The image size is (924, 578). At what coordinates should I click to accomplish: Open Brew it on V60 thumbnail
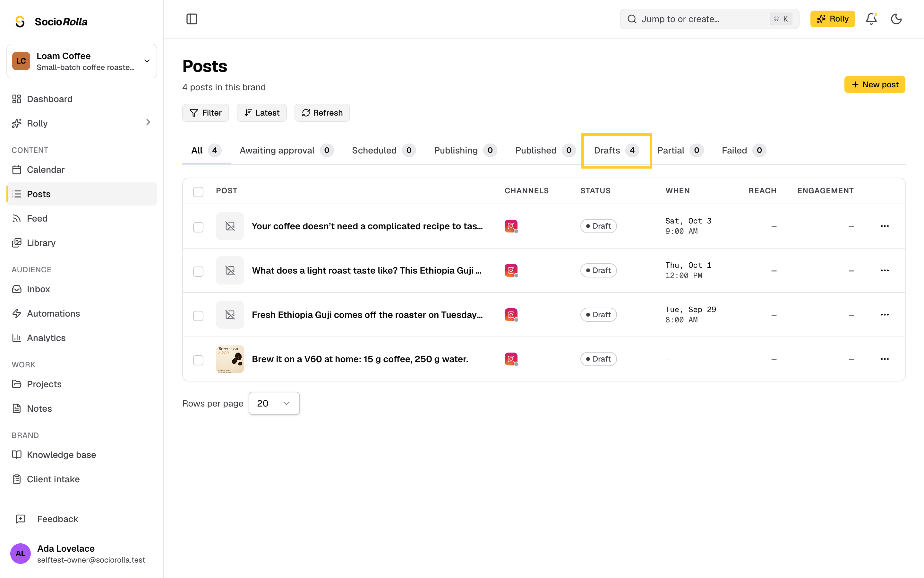pos(230,359)
